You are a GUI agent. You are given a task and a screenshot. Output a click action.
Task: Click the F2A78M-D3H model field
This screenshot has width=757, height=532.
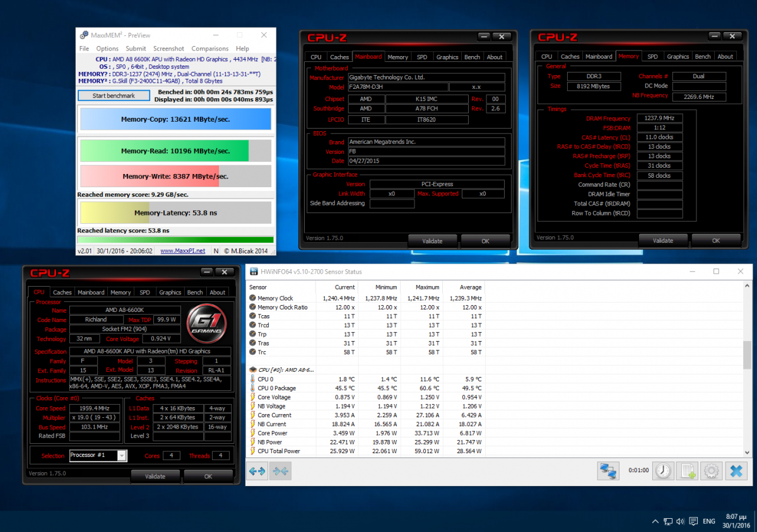click(397, 87)
